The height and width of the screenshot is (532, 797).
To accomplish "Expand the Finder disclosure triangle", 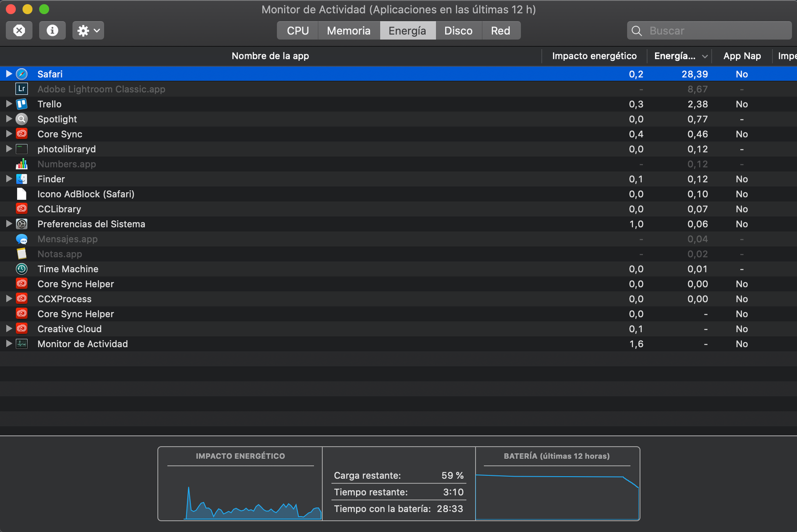I will [8, 178].
